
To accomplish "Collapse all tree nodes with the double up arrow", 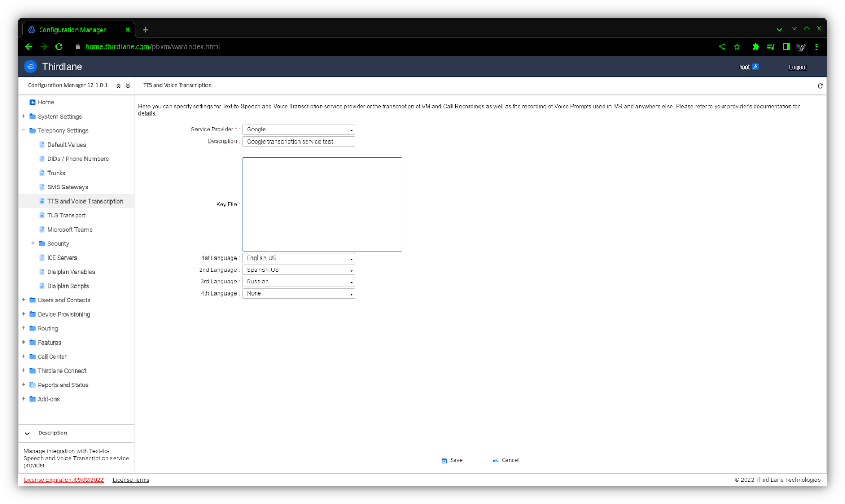I will [118, 85].
